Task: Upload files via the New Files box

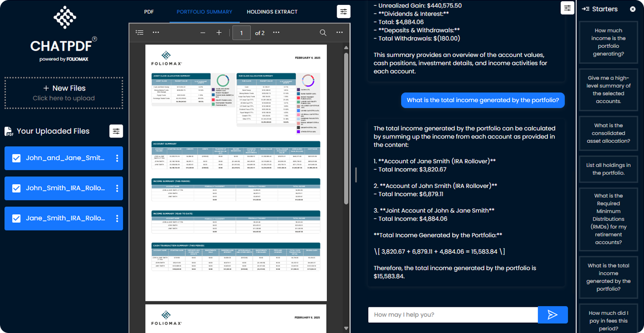Action: [64, 93]
